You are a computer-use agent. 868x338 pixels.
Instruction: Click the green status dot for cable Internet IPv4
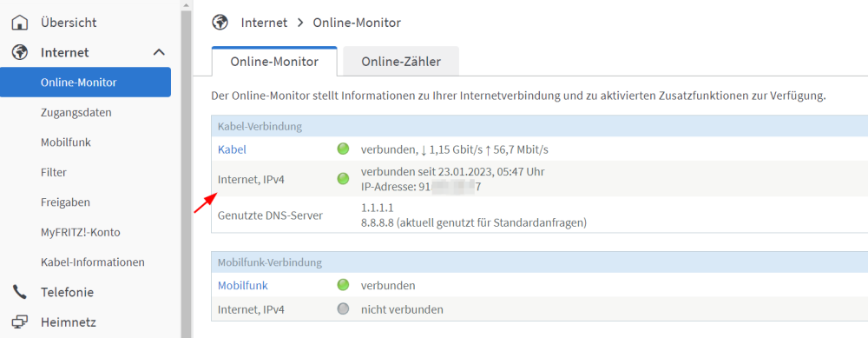coord(343,178)
